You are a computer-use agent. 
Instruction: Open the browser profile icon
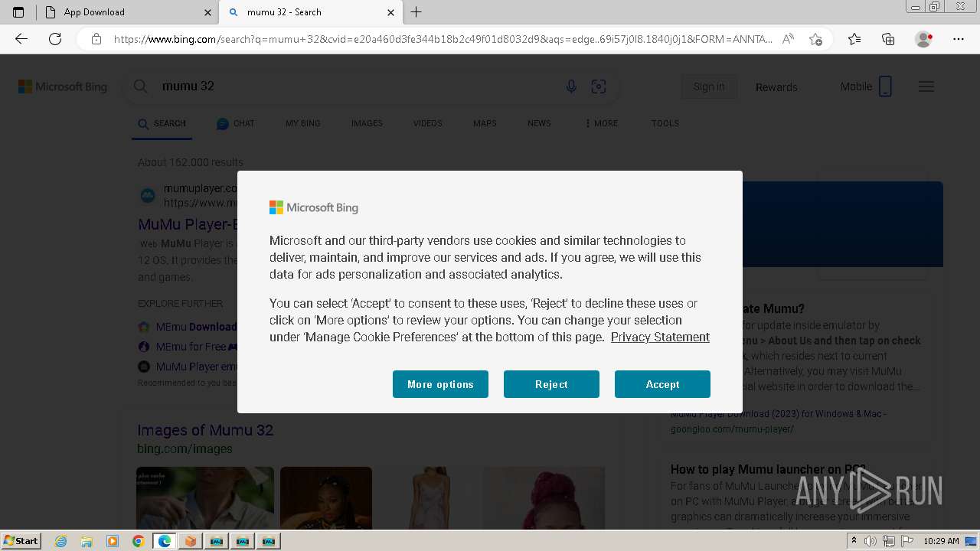[923, 39]
